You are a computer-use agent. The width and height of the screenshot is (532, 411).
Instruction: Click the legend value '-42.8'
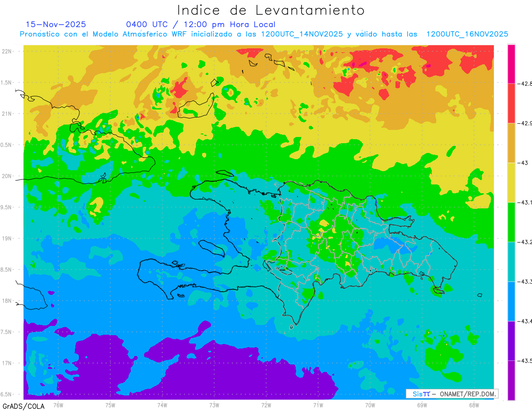pos(524,83)
